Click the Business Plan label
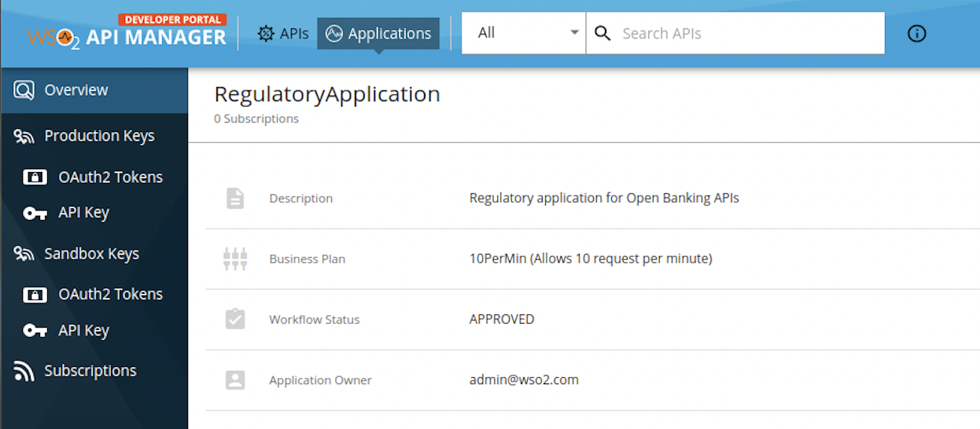 308,259
